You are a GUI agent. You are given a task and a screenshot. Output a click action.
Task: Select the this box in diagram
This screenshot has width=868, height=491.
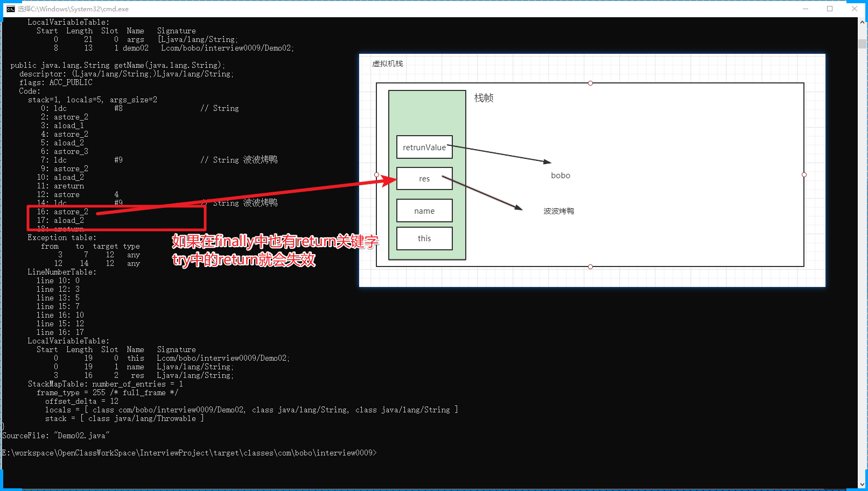pyautogui.click(x=424, y=238)
